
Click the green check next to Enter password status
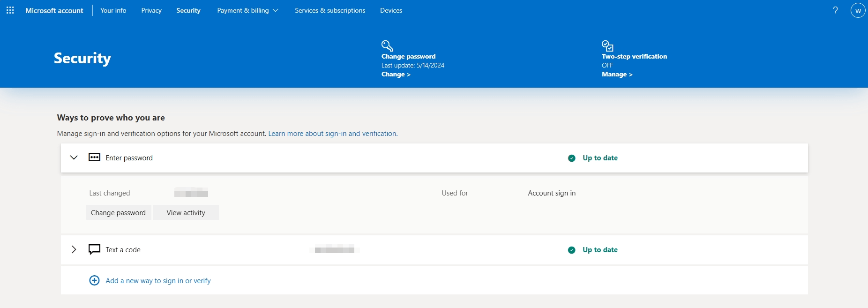tap(571, 158)
